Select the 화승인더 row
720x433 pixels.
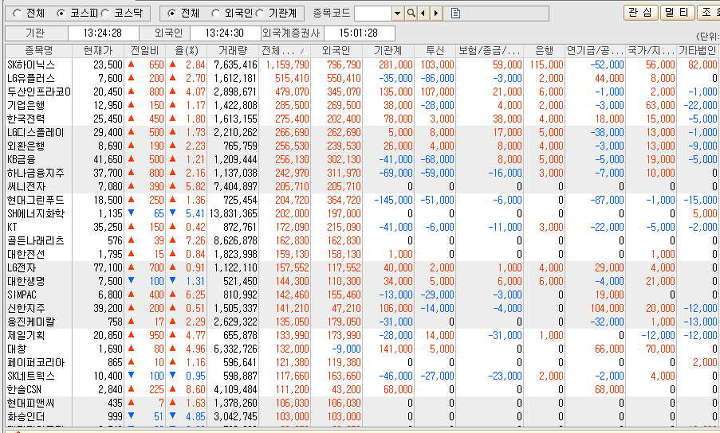click(x=362, y=417)
